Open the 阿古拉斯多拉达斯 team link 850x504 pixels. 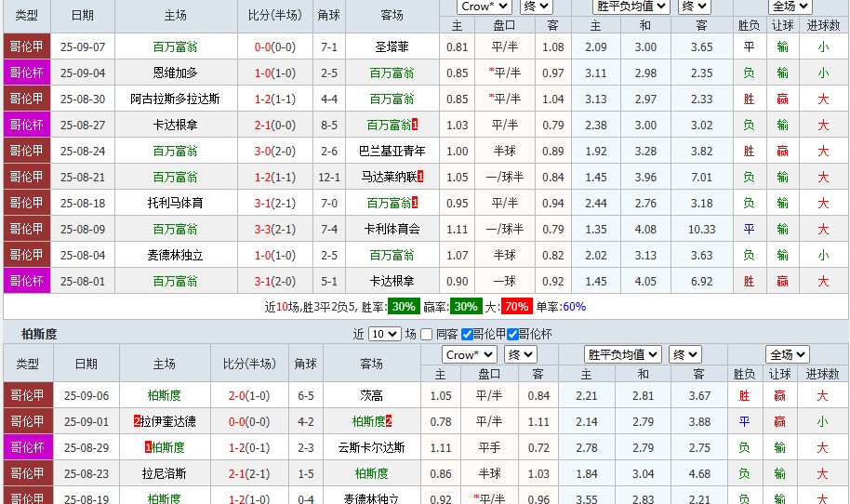click(x=175, y=99)
